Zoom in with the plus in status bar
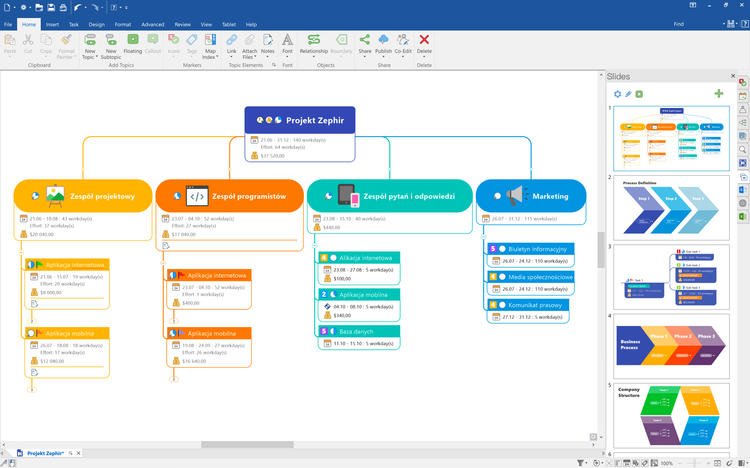This screenshot has width=750, height=468. pyautogui.click(x=708, y=463)
